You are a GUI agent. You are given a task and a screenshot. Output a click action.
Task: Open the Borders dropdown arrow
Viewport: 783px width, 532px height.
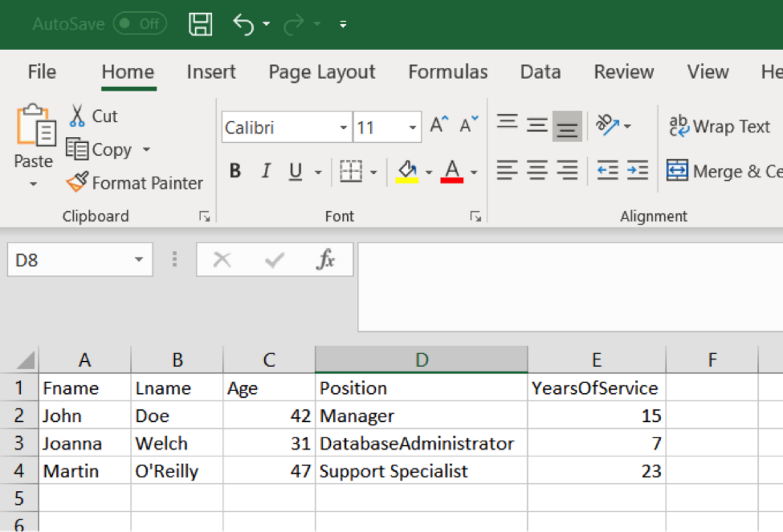pos(374,173)
